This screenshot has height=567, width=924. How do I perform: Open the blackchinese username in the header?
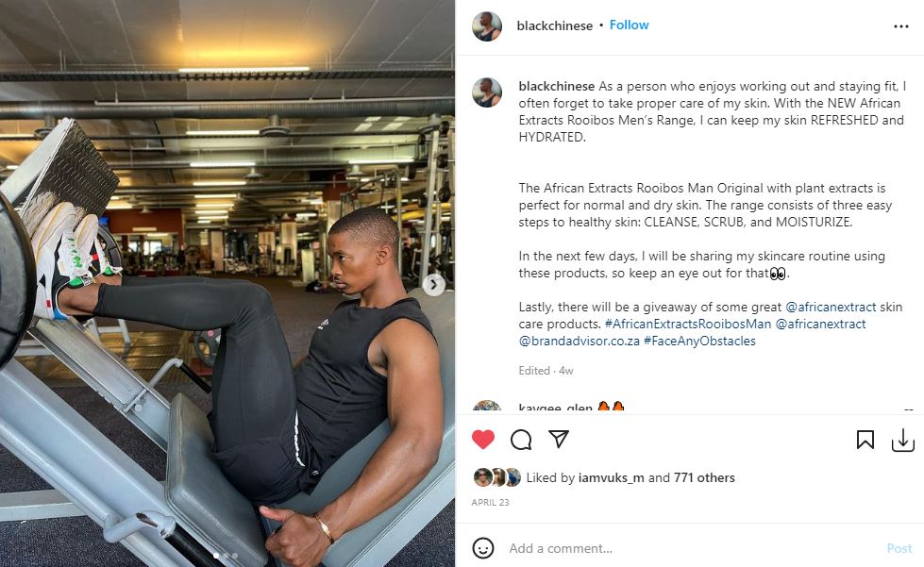click(x=555, y=25)
